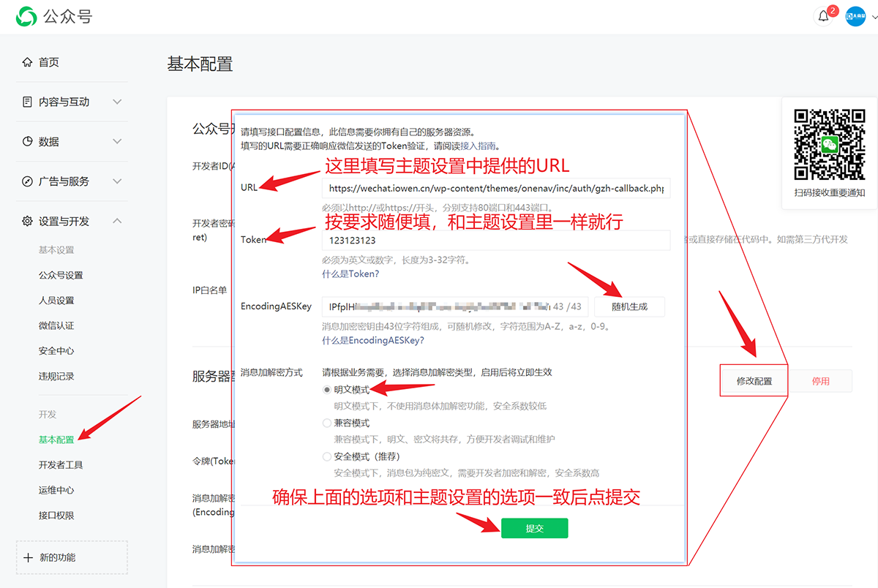The height and width of the screenshot is (588, 878).
Task: Select 明文模式 radio button
Action: [327, 390]
